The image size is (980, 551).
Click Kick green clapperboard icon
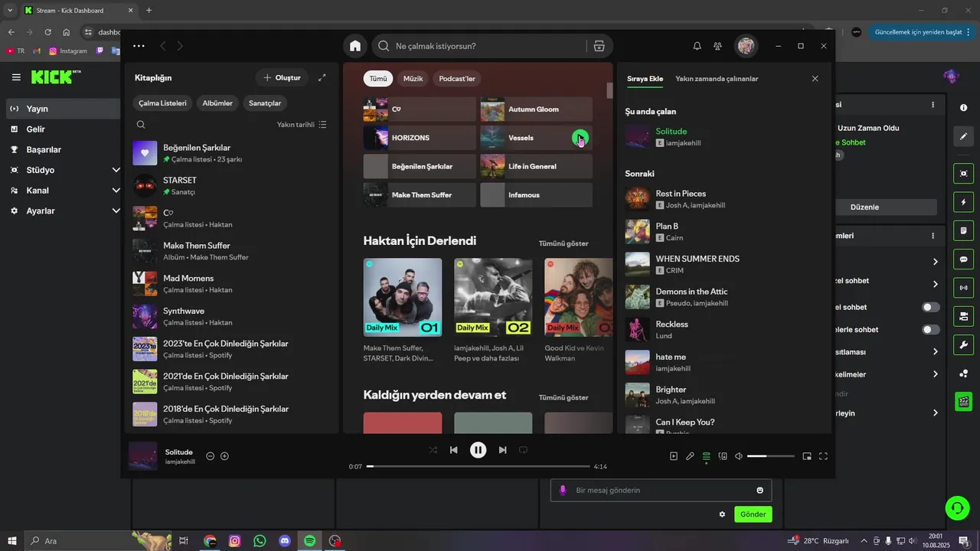point(964,401)
